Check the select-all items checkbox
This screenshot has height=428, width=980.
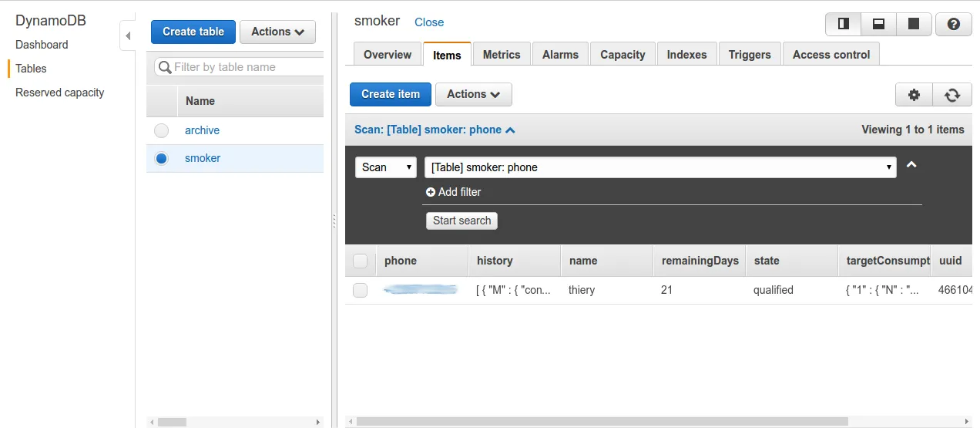click(360, 261)
